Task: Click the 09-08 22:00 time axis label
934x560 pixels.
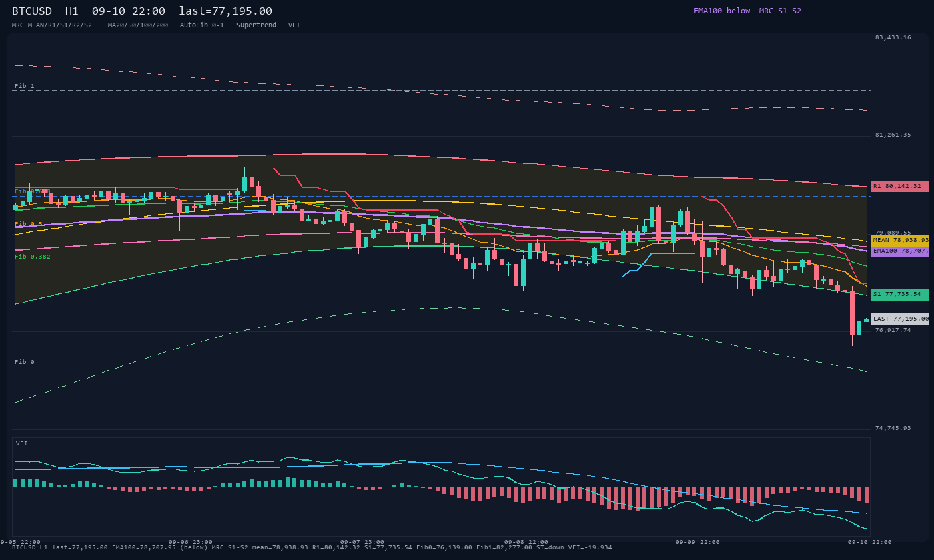Action: (526, 542)
